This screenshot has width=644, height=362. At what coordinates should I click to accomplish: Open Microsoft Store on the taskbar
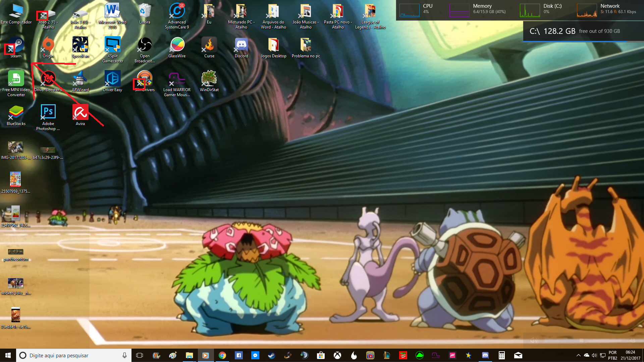point(321,355)
